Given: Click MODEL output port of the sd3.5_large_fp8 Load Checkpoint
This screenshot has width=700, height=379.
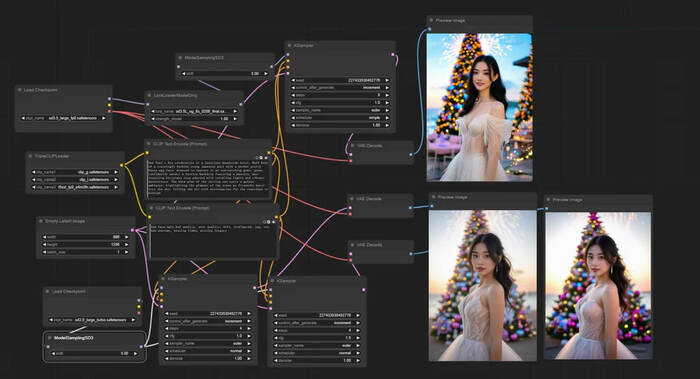Looking at the screenshot, I should pos(109,99).
